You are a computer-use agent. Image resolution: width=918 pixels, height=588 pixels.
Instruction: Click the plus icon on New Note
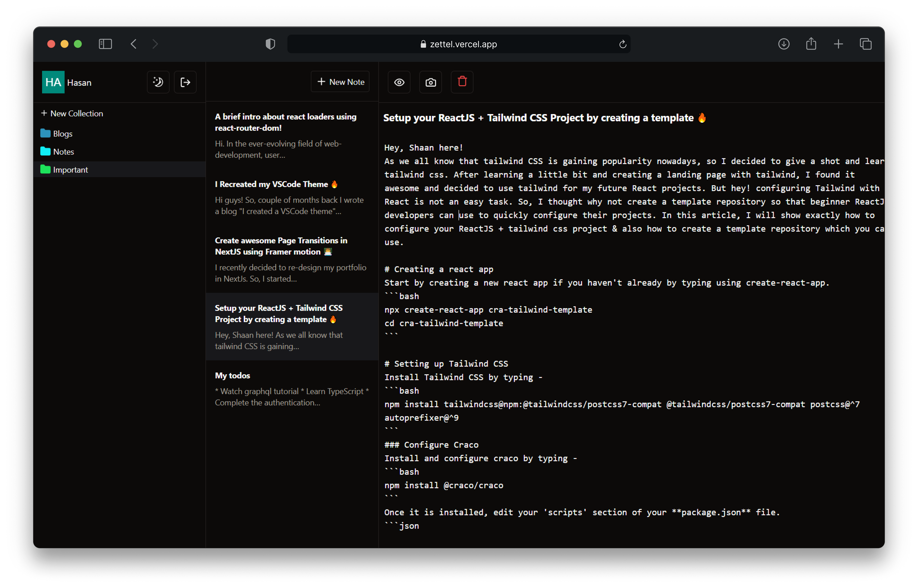pyautogui.click(x=321, y=82)
